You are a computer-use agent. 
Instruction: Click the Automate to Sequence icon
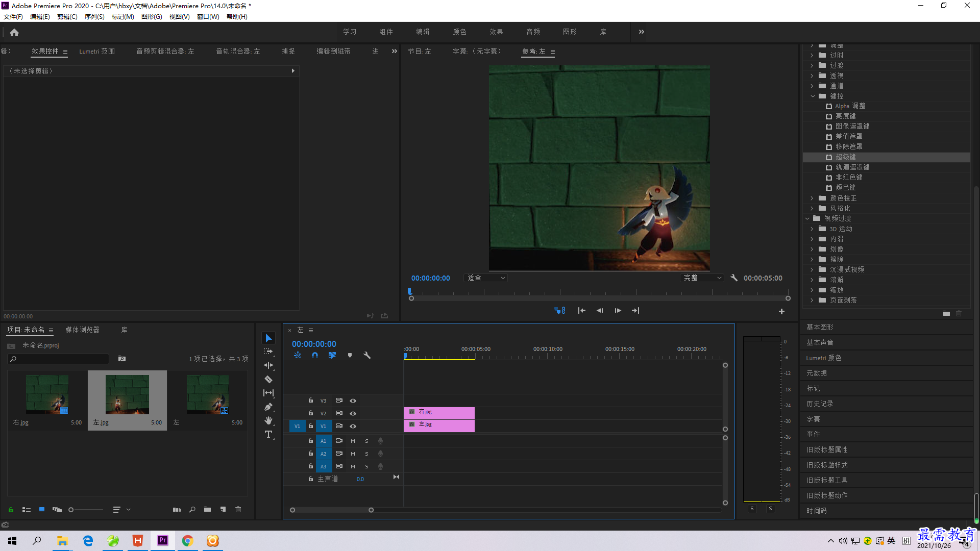pyautogui.click(x=177, y=509)
